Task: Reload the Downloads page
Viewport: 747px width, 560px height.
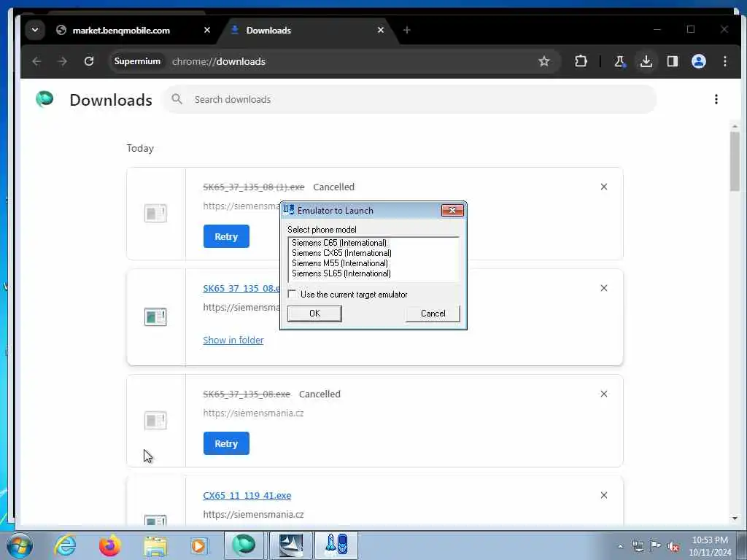Action: tap(88, 61)
